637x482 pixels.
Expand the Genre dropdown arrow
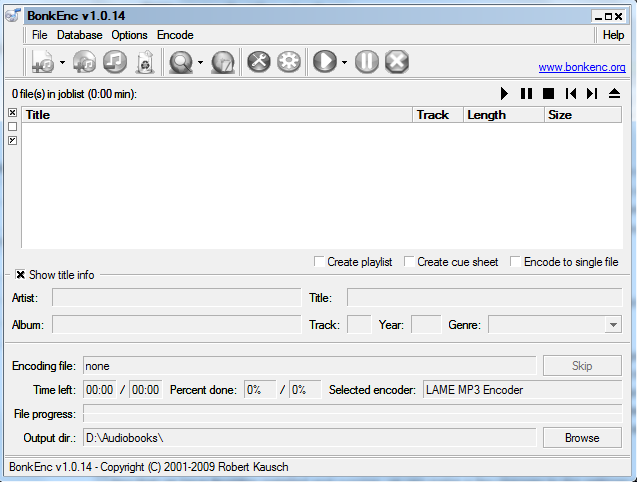[x=613, y=325]
